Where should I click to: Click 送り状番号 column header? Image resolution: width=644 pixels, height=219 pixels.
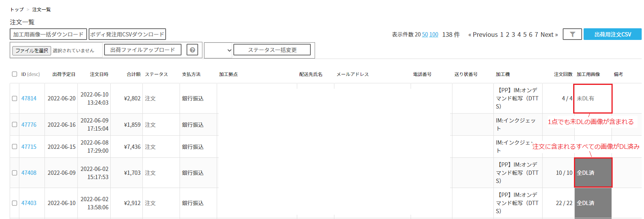pos(466,74)
